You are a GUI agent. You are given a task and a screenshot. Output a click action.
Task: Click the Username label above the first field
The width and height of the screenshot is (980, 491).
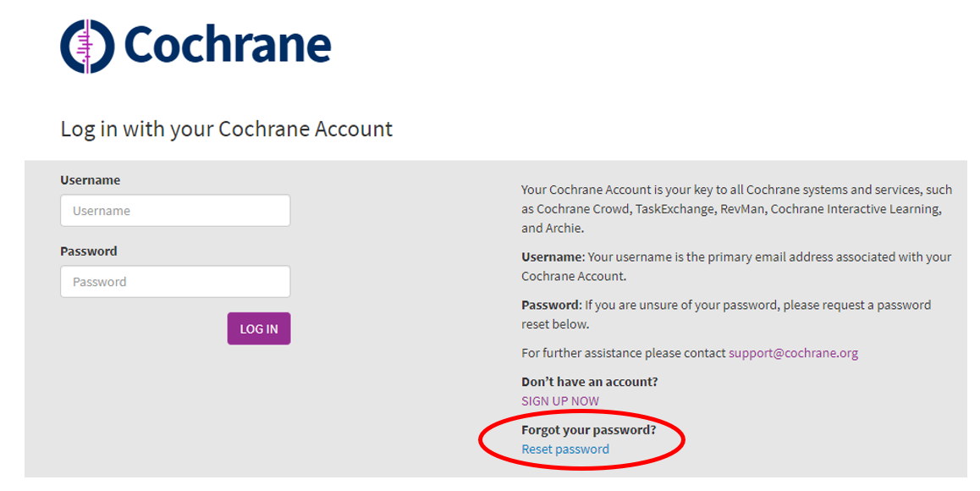pos(90,180)
